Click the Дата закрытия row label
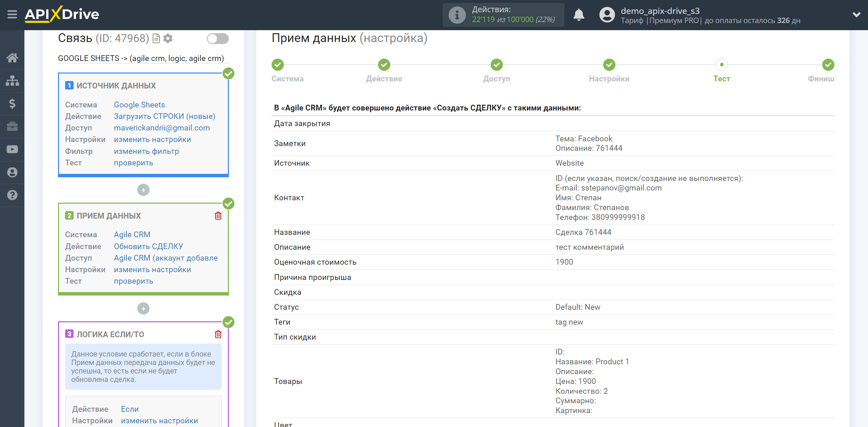Screen dimensions: 868x427 click(x=302, y=123)
